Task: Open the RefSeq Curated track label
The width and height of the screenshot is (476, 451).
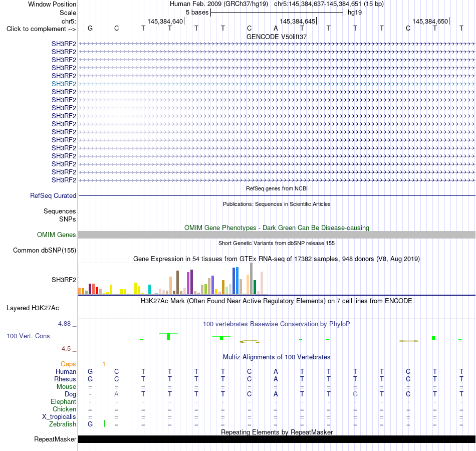Action: click(53, 195)
